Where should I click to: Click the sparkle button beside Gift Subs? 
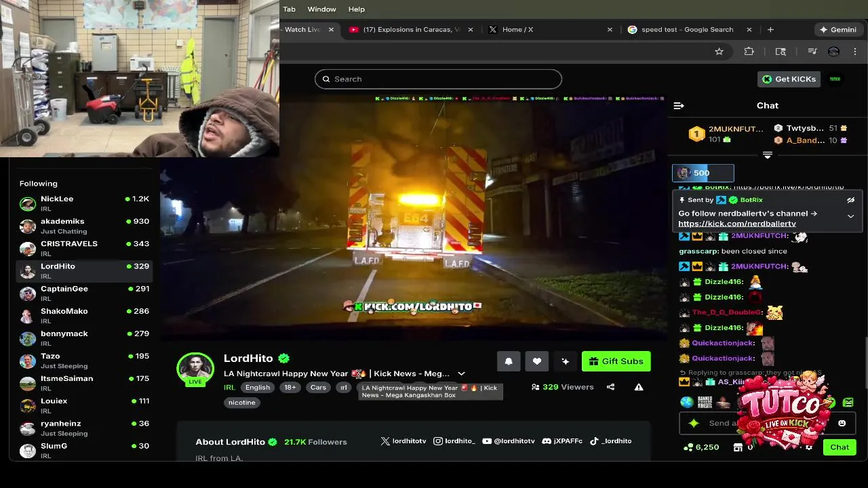point(565,361)
